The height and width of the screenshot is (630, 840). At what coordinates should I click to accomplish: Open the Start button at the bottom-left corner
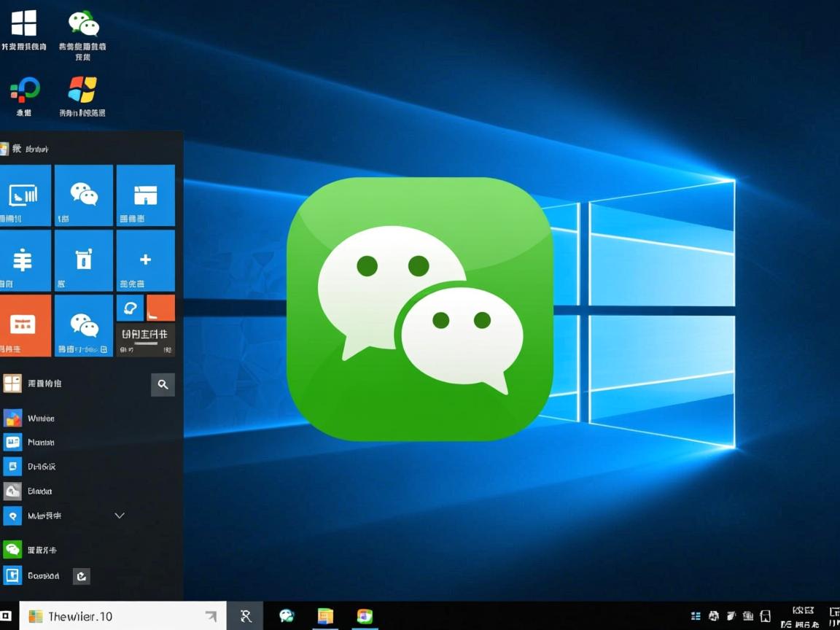click(10, 616)
